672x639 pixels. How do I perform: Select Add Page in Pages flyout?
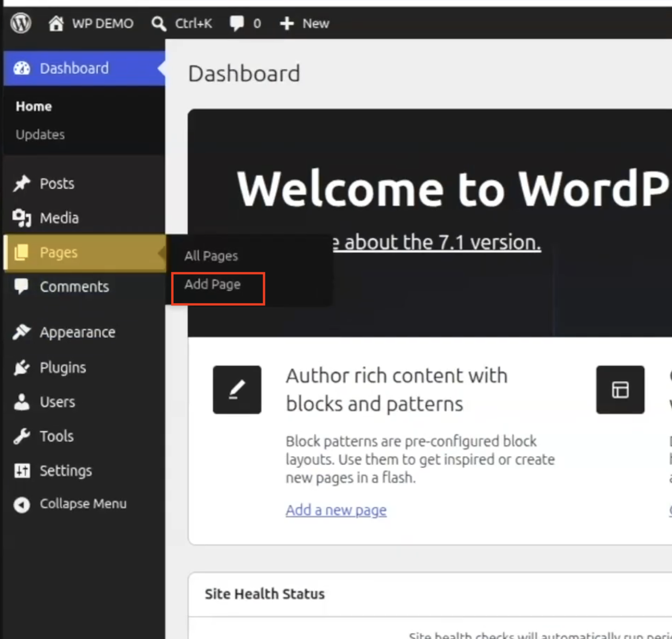pos(212,284)
